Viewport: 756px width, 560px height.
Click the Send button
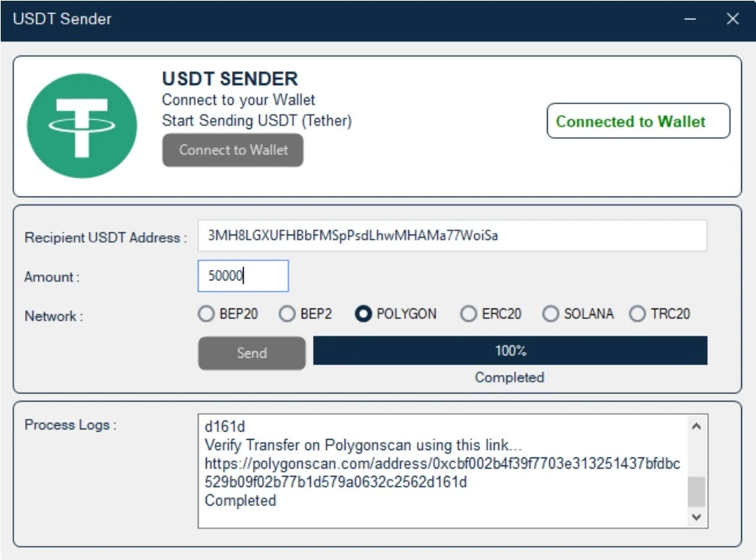point(252,353)
